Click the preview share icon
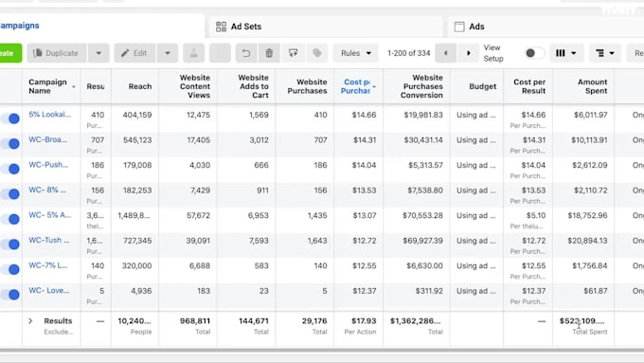Screen dimensions: 644x363 click(x=293, y=53)
